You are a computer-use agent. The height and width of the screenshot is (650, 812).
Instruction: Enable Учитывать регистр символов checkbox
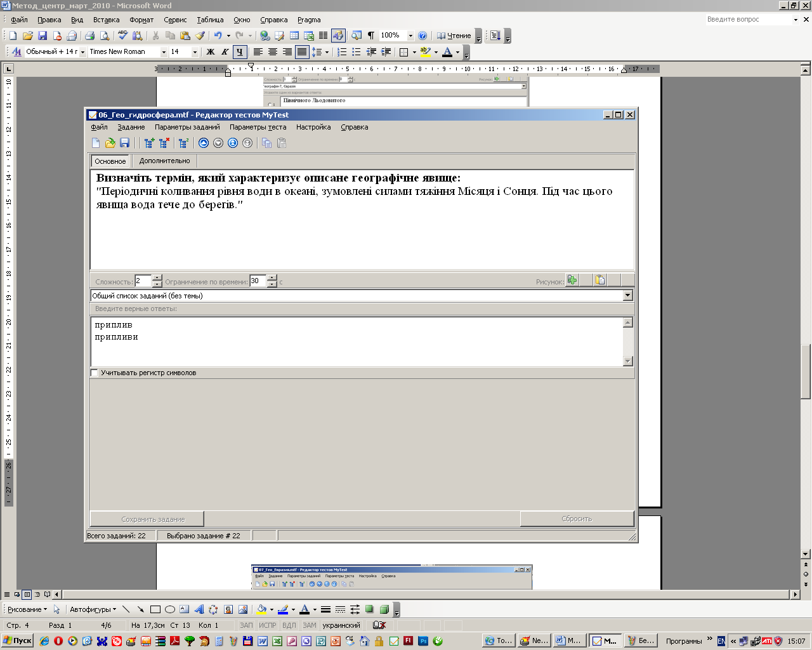click(95, 373)
